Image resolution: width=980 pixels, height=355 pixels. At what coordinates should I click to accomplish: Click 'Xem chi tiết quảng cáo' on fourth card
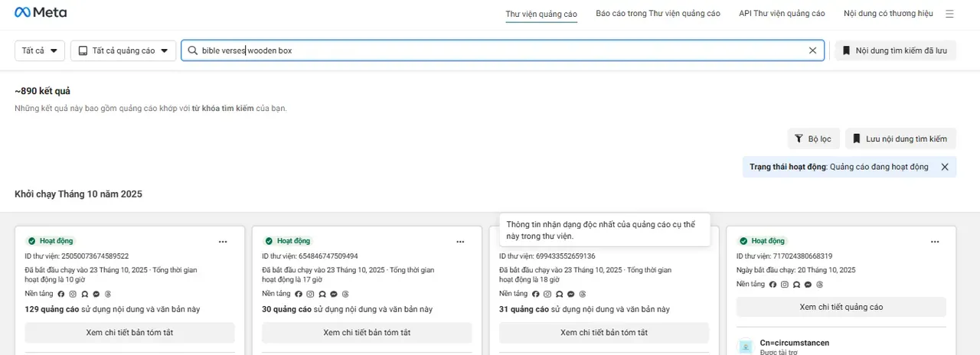point(841,307)
